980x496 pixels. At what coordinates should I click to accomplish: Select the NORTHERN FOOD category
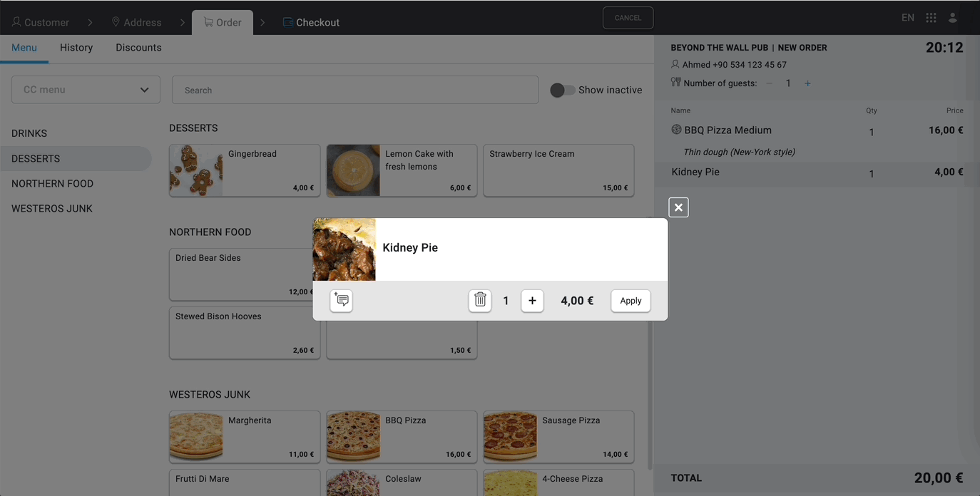point(52,184)
